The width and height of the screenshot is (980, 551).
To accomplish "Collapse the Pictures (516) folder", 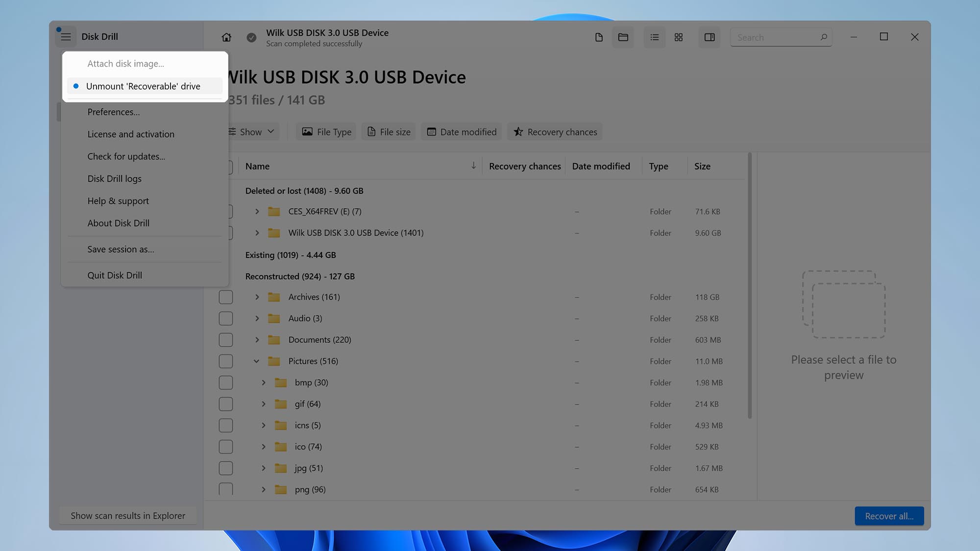I will point(256,361).
